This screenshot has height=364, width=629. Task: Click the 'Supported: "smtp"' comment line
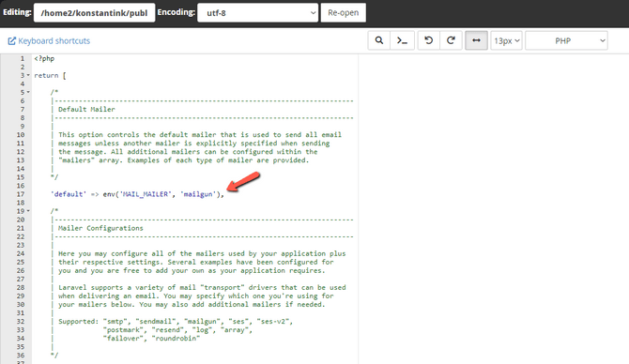click(176, 322)
